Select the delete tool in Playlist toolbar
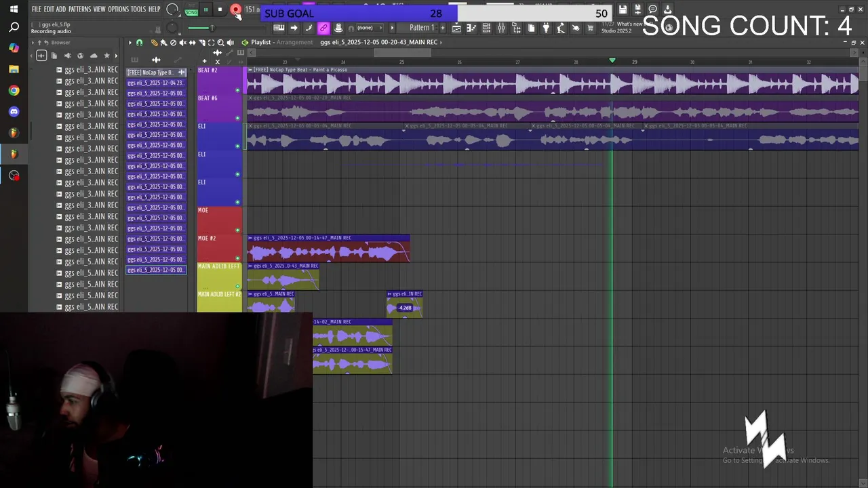 (x=173, y=43)
